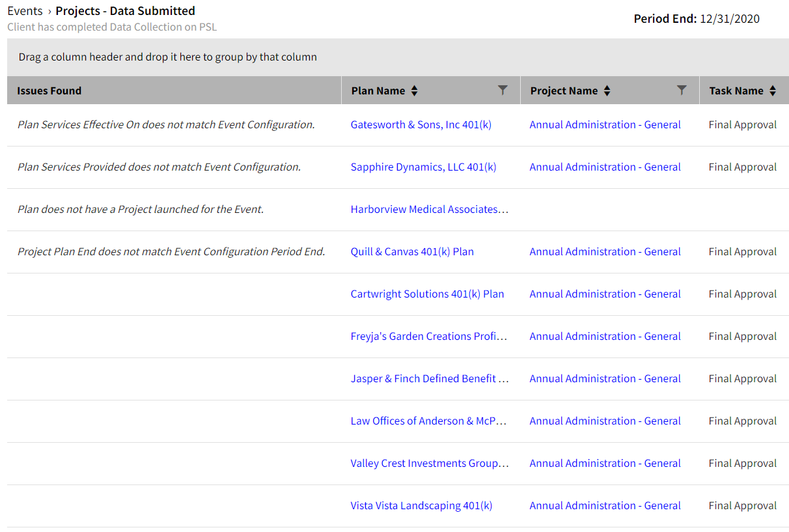Select 'Plan does not have a Project launched' issue

pos(141,210)
